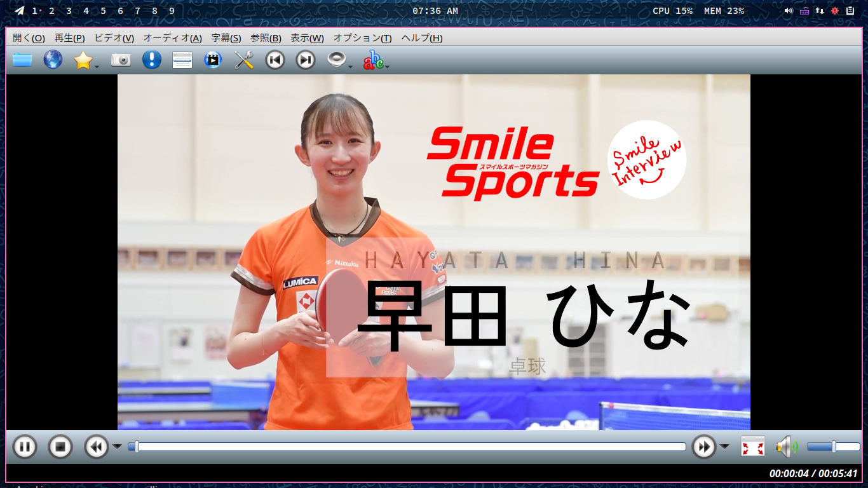Switch to workspace 5
The width and height of the screenshot is (868, 488).
tap(103, 11)
